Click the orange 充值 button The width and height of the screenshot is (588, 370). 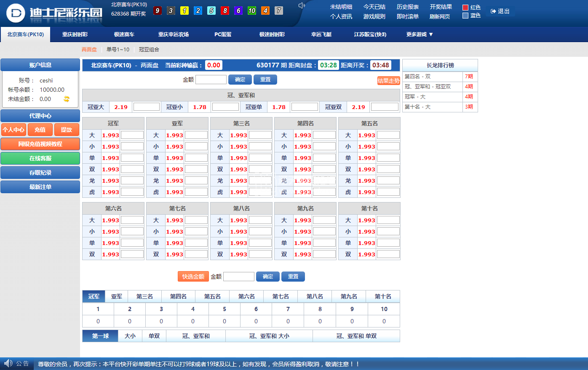[40, 130]
